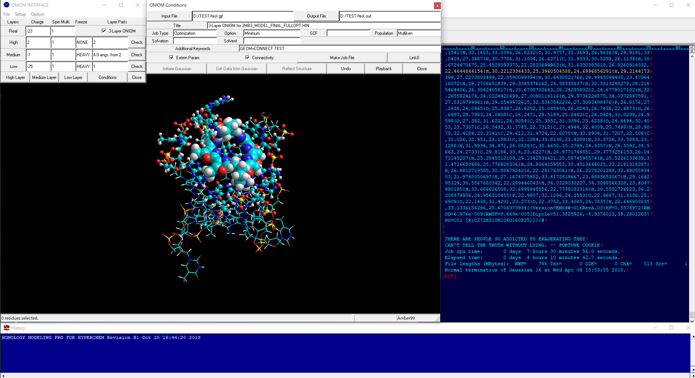Click the Title text field
The width and height of the screenshot is (695, 378).
point(324,26)
